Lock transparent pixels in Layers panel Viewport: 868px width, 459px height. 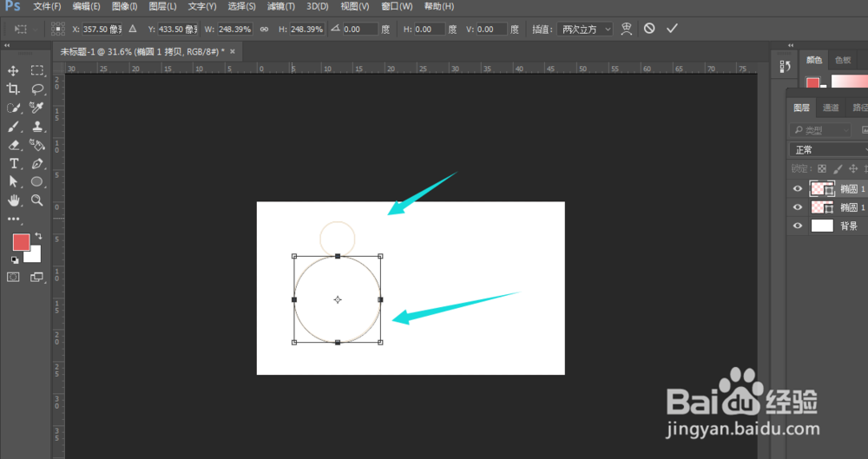pos(822,169)
